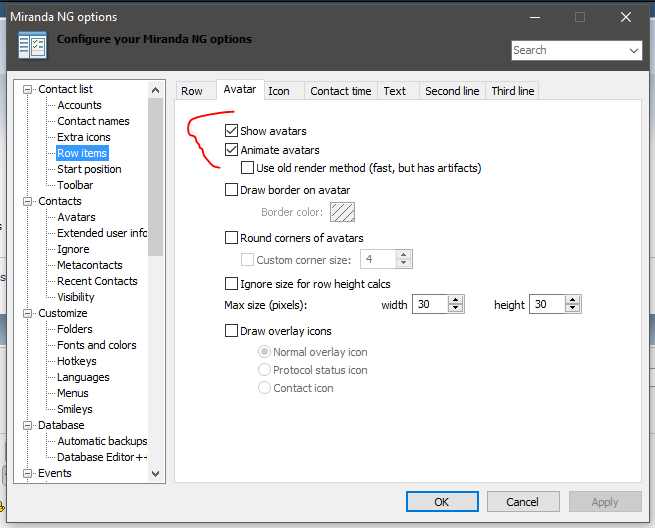Select Folders under Customize
Image resolution: width=655 pixels, height=528 pixels.
(x=74, y=329)
